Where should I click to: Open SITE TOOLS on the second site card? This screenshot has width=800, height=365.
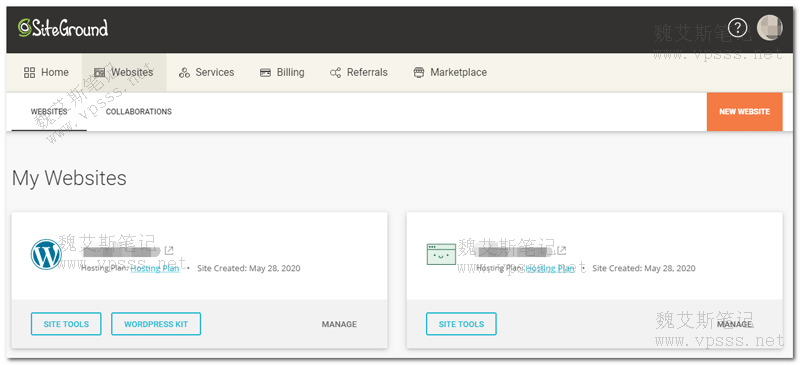click(461, 324)
